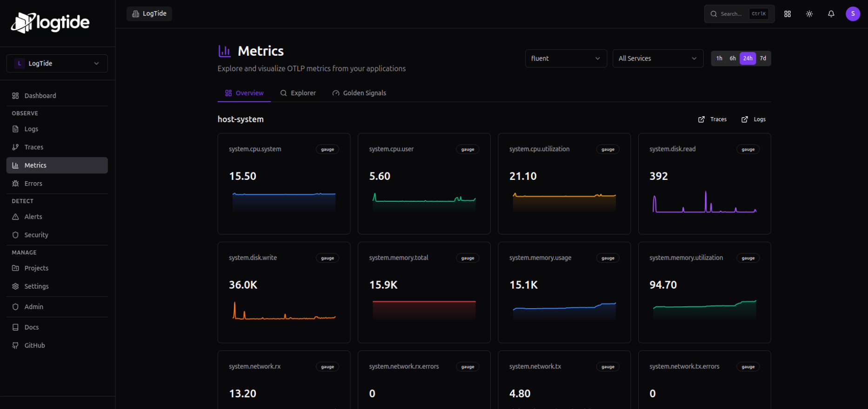Open Traces in sidebar
This screenshot has width=868, height=409.
click(57, 147)
